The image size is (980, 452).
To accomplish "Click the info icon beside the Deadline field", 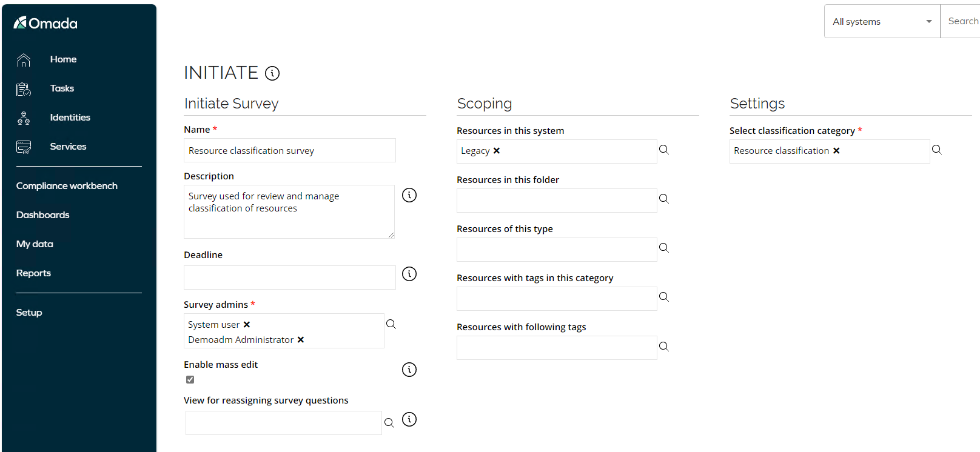I will (409, 274).
